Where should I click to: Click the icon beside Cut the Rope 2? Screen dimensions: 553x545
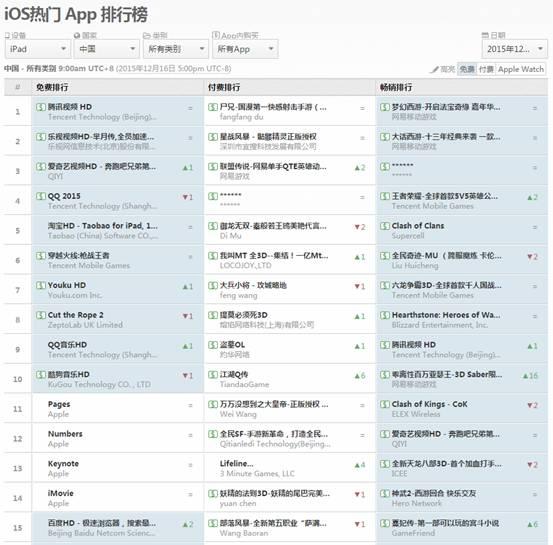coord(41,315)
